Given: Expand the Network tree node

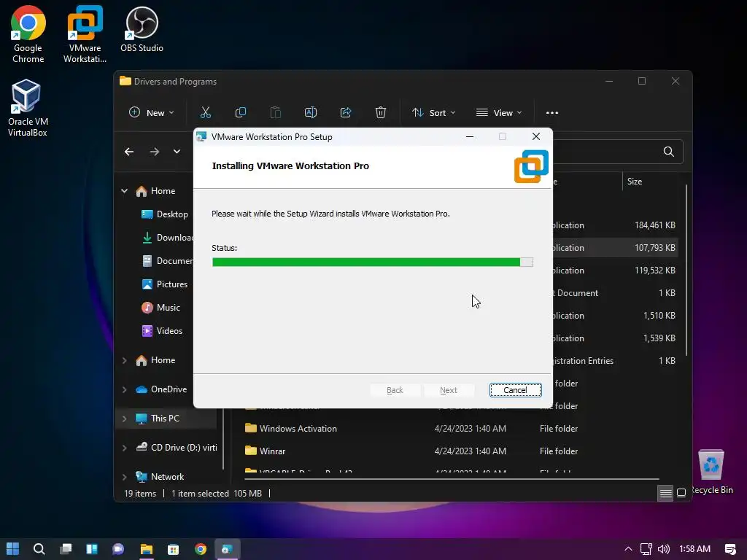Looking at the screenshot, I should coord(124,477).
